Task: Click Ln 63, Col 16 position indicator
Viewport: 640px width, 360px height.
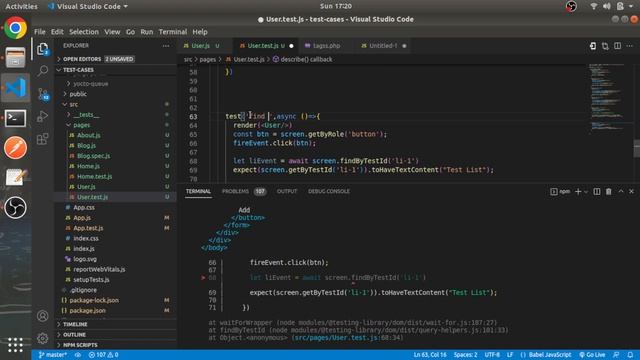Action: click(x=430, y=355)
